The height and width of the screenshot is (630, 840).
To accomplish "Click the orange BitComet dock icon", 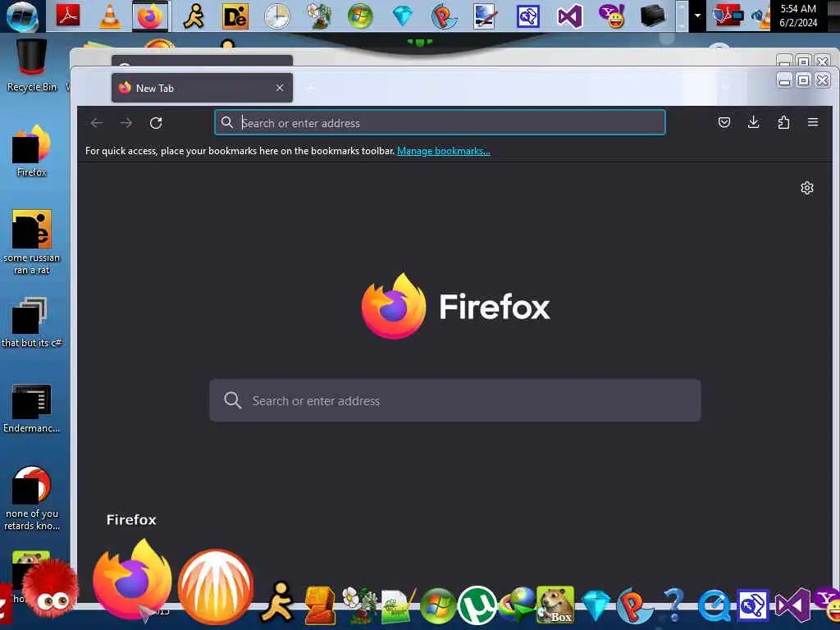I will [x=216, y=587].
